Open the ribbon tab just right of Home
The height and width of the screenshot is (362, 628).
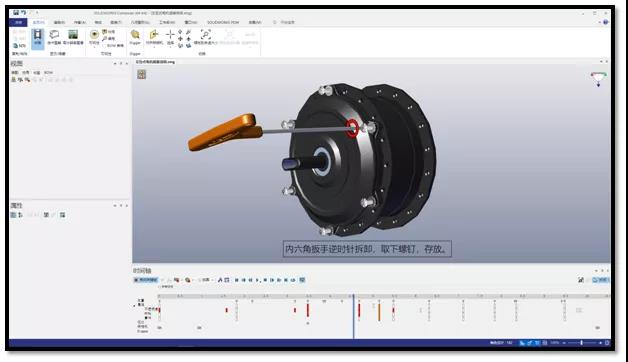click(59, 22)
